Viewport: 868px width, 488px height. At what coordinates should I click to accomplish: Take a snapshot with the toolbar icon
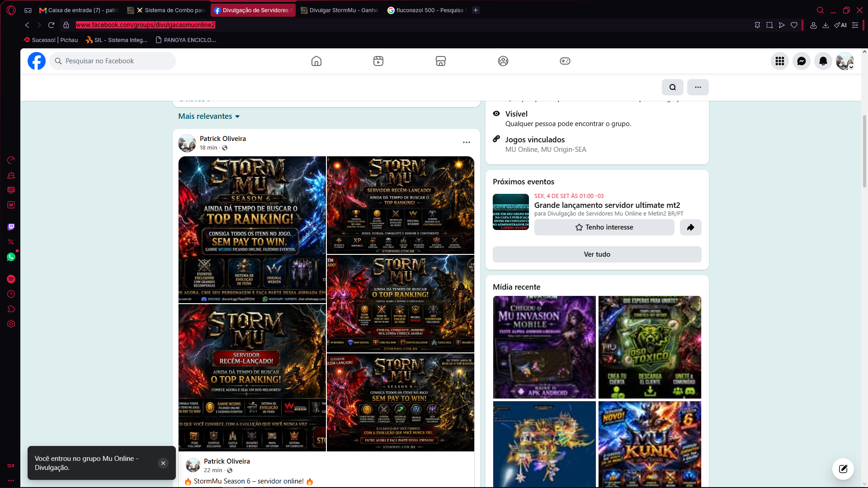pos(769,25)
